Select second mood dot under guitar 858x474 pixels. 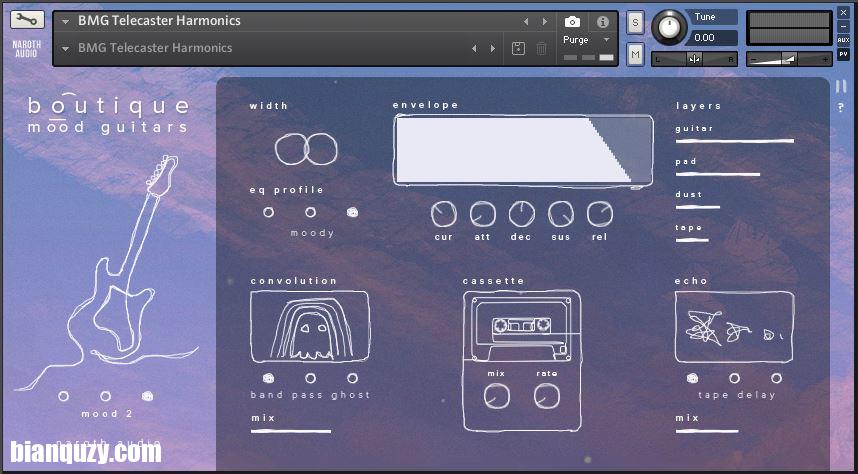(106, 396)
